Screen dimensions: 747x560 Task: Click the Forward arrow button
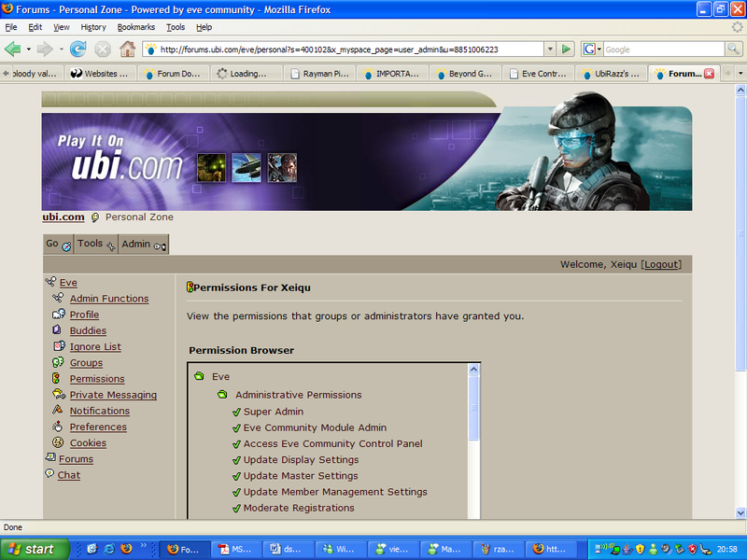click(45, 49)
